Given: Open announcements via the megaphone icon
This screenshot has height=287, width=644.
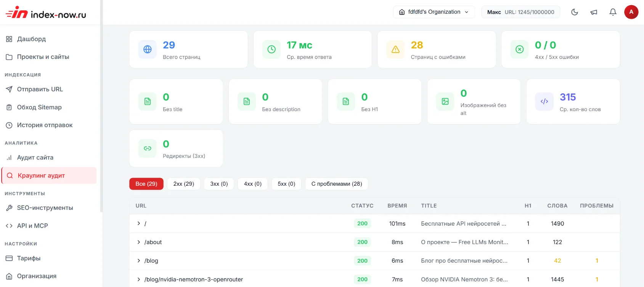Looking at the screenshot, I should (x=594, y=12).
